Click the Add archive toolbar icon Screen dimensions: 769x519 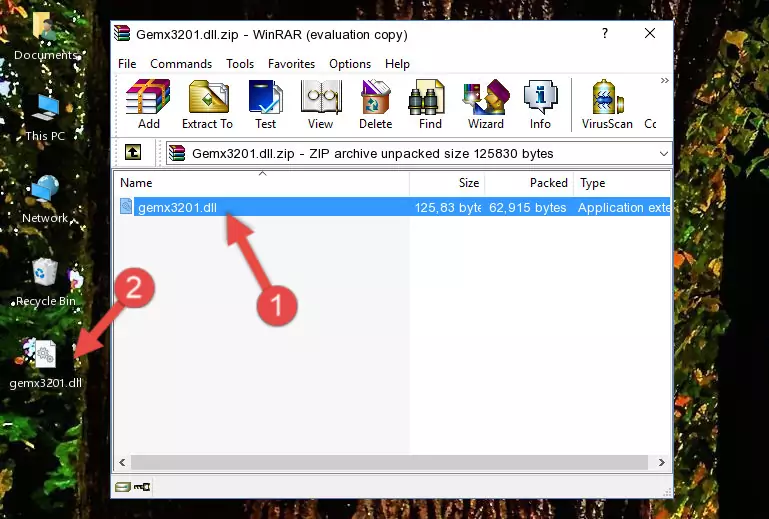point(148,104)
